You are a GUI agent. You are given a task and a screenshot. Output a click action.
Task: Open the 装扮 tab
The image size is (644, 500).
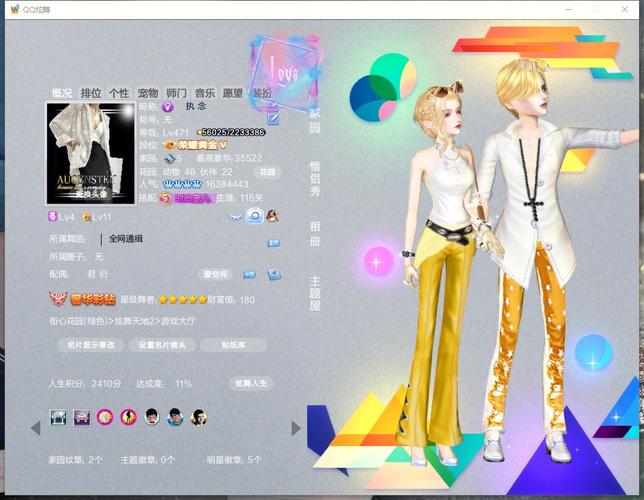pos(262,93)
